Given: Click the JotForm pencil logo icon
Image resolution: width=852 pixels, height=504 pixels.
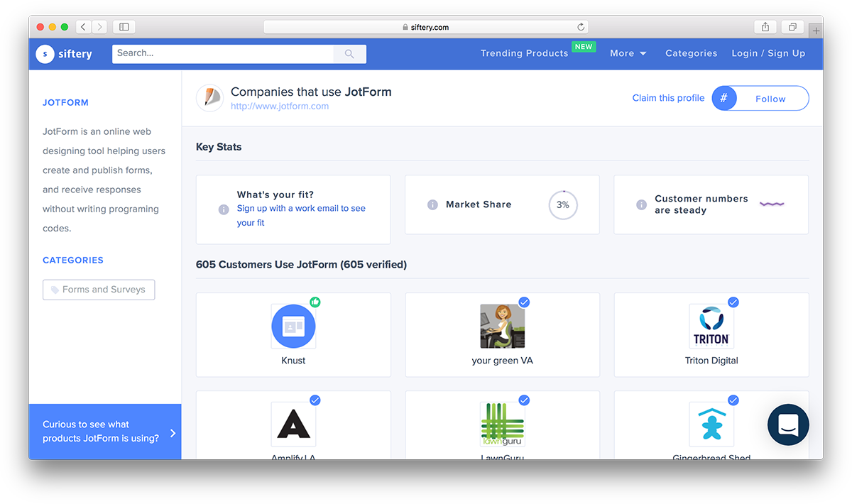Looking at the screenshot, I should (210, 98).
